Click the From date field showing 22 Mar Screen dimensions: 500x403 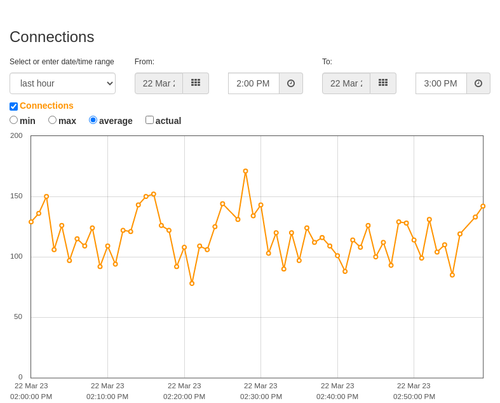159,83
